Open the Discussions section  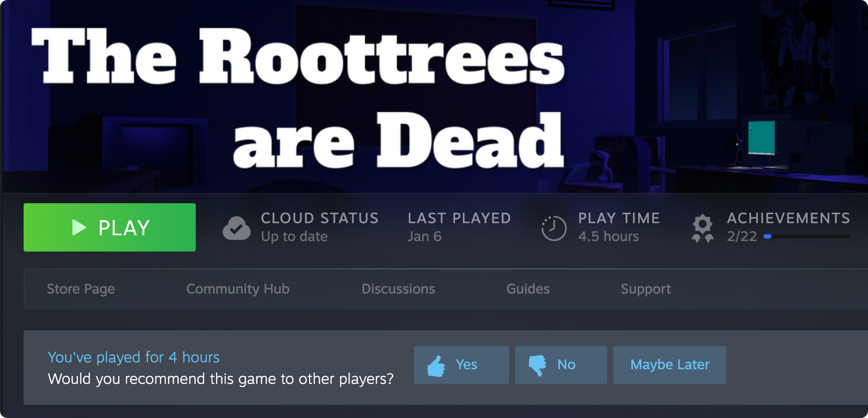[398, 289]
